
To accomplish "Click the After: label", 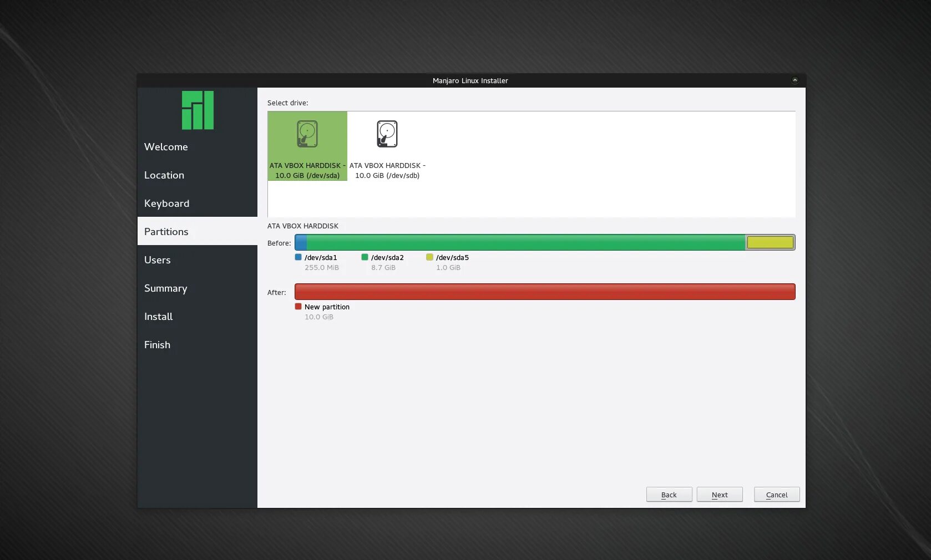I will click(x=277, y=293).
